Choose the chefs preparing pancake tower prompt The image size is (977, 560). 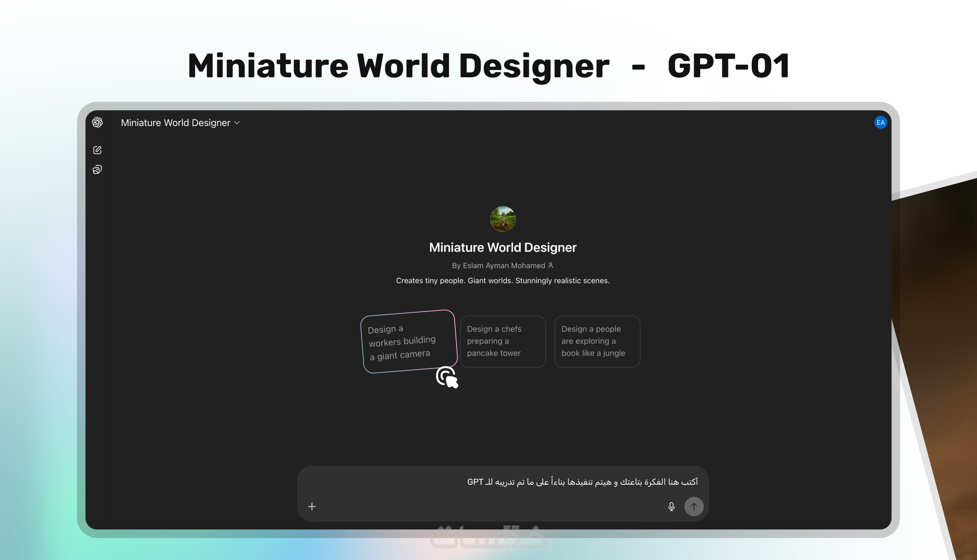click(x=502, y=342)
